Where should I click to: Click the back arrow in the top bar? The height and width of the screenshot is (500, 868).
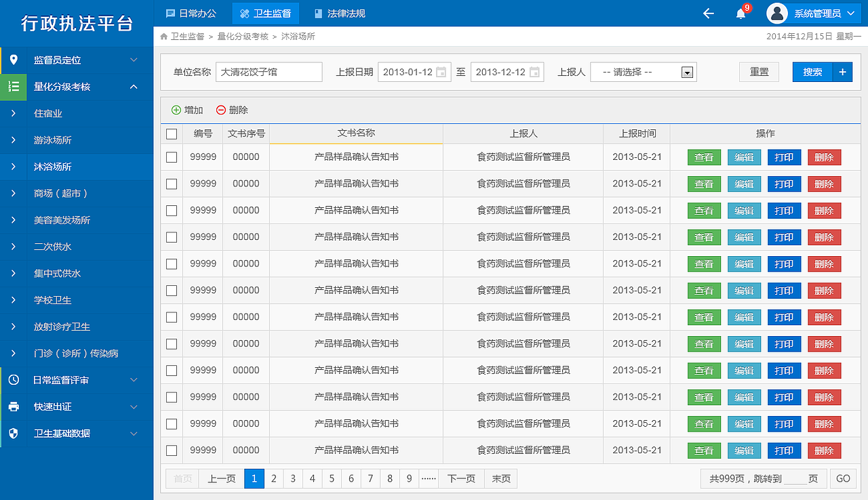coord(708,13)
